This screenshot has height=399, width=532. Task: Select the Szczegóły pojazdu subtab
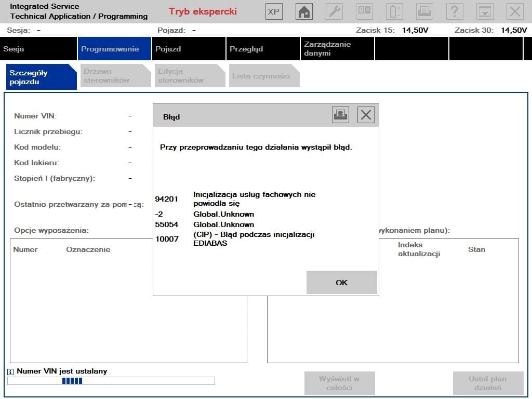[x=42, y=77]
